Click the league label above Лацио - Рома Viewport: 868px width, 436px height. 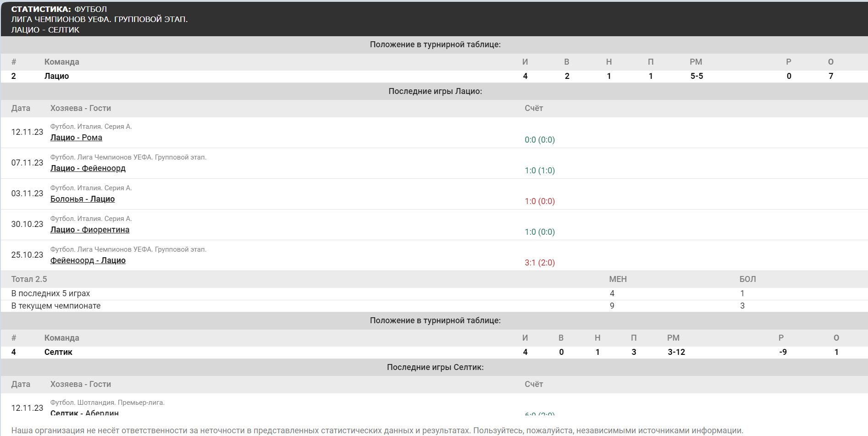[91, 127]
